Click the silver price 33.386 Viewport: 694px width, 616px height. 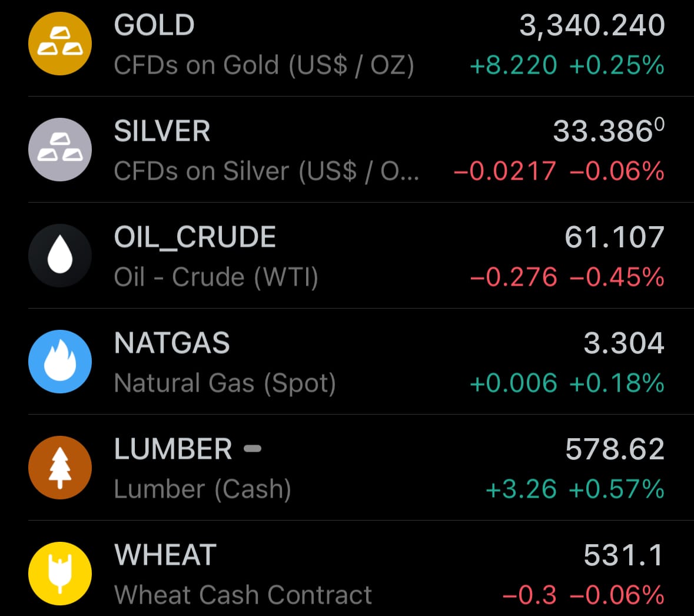[x=609, y=131]
